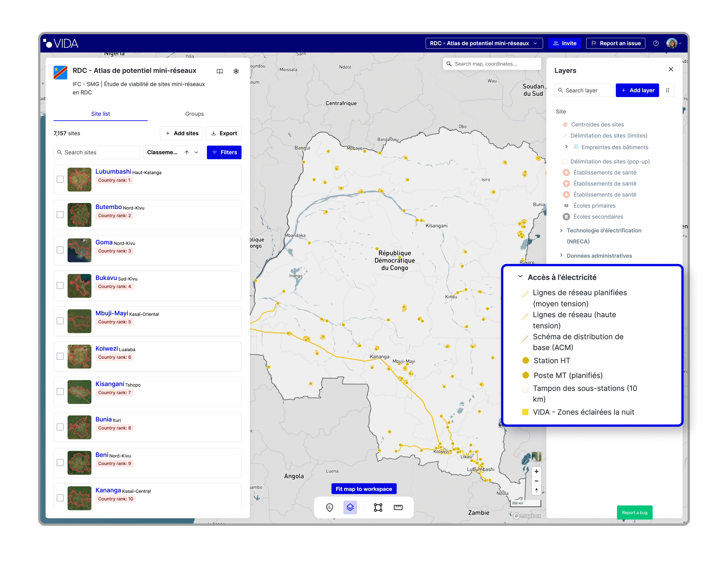
Task: Select the area selection tool icon
Action: 378,507
